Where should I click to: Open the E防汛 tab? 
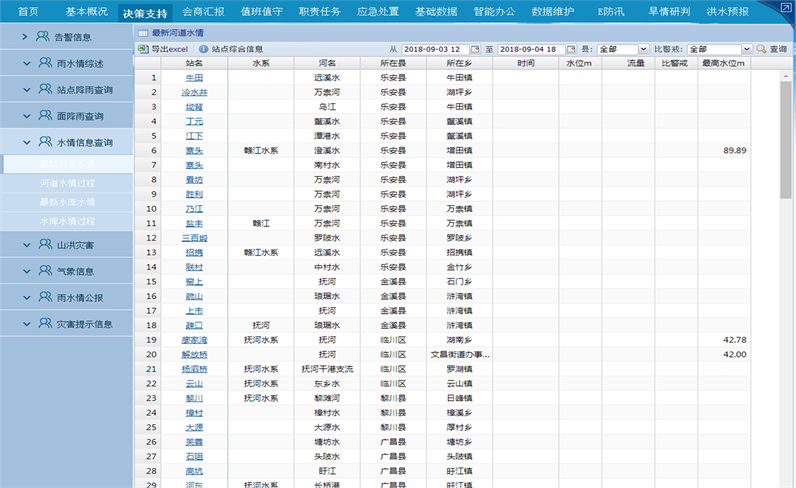(x=611, y=12)
